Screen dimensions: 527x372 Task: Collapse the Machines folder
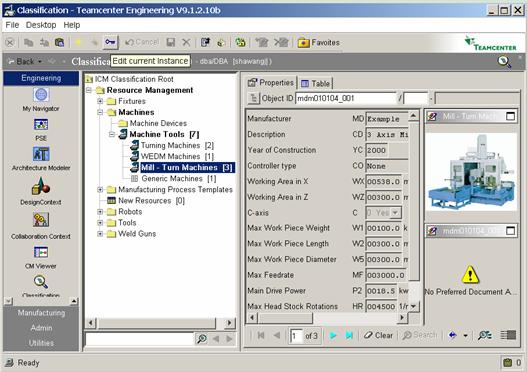[x=100, y=112]
